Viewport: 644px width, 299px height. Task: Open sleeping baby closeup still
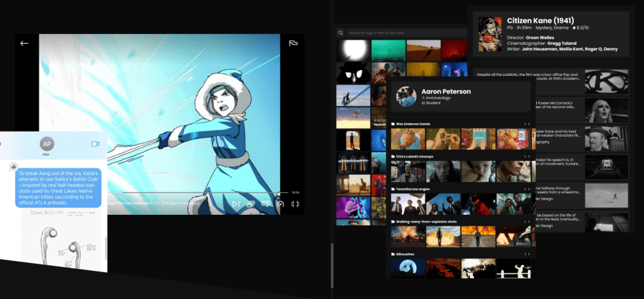pyautogui.click(x=478, y=172)
